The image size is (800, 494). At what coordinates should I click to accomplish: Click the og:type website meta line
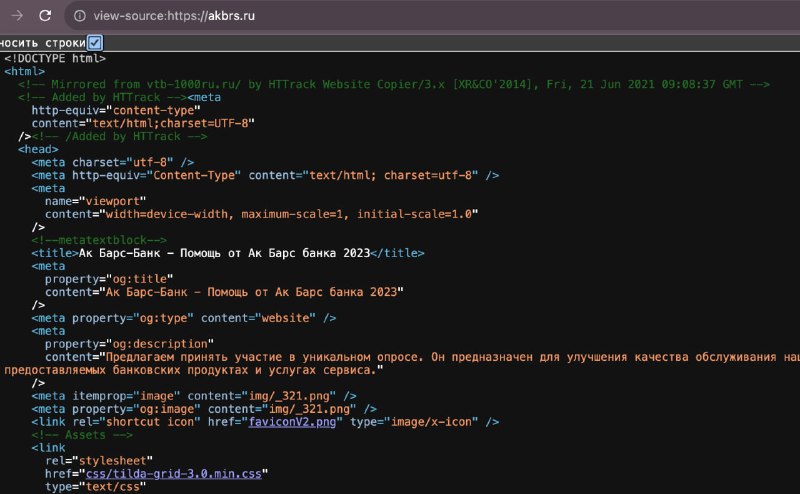click(184, 318)
